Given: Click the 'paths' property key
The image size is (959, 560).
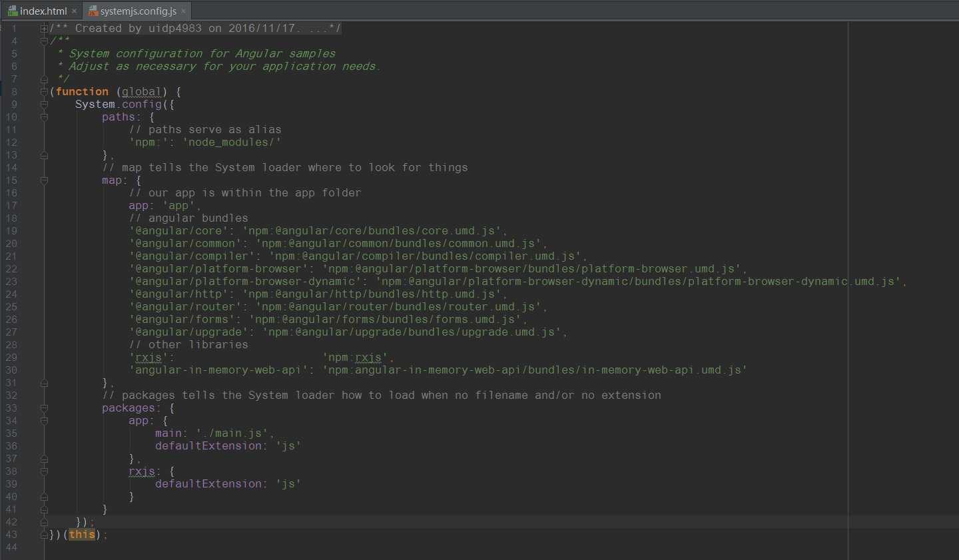Looking at the screenshot, I should pyautogui.click(x=119, y=117).
